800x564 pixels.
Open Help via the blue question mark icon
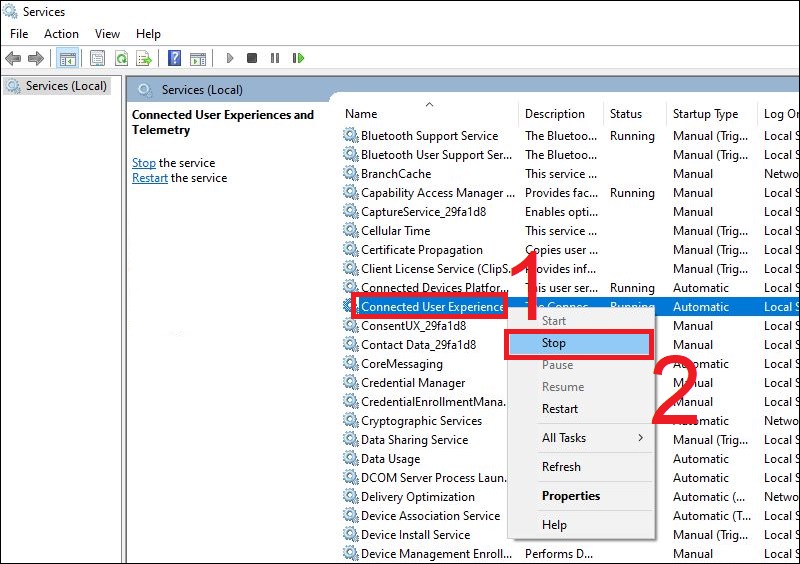175,58
